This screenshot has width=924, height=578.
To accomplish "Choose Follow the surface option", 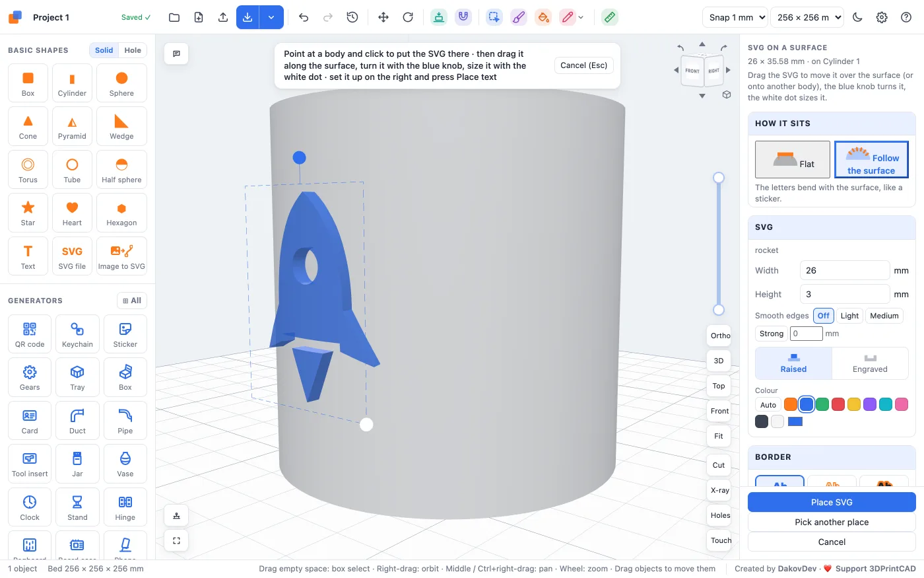I will (x=871, y=159).
